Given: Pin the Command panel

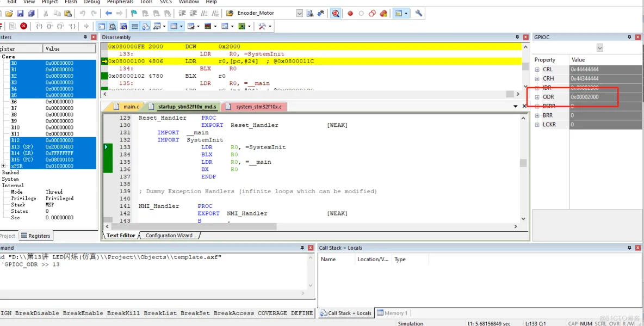Looking at the screenshot, I should point(302,248).
